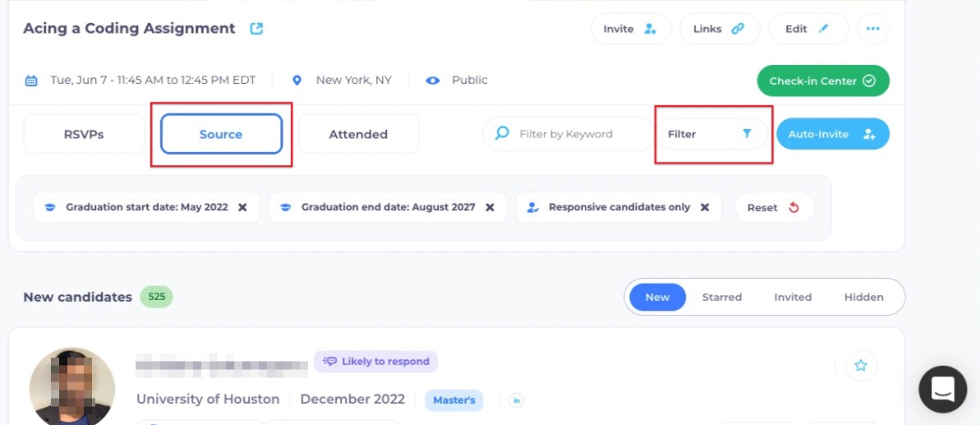Show Invited candidates list
The width and height of the screenshot is (980, 425).
[792, 297]
